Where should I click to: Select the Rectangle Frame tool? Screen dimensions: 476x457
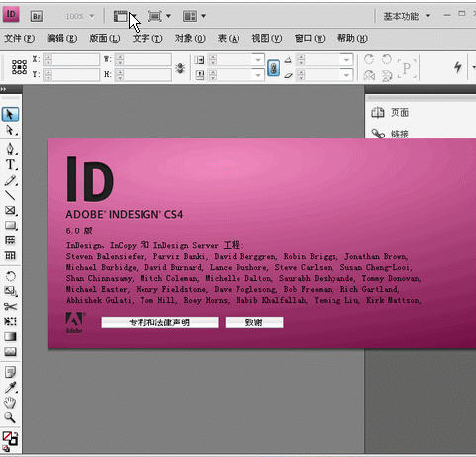click(x=10, y=210)
